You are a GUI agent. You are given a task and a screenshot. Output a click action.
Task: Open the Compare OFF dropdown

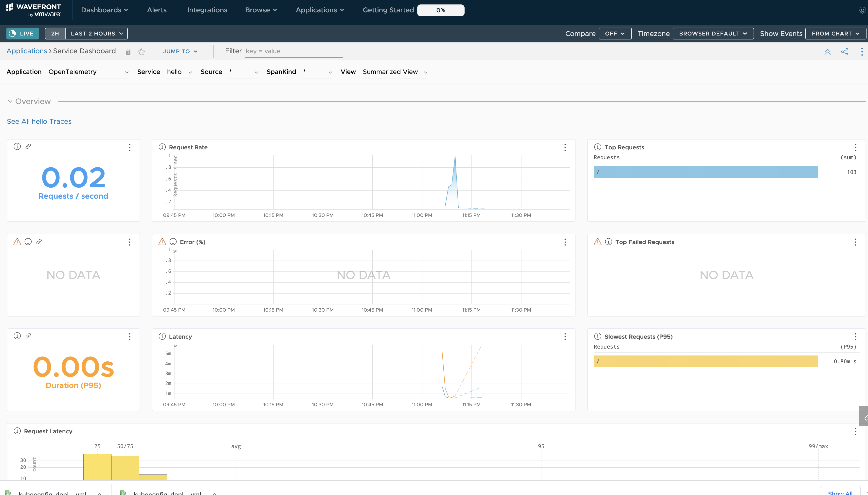[x=615, y=34]
